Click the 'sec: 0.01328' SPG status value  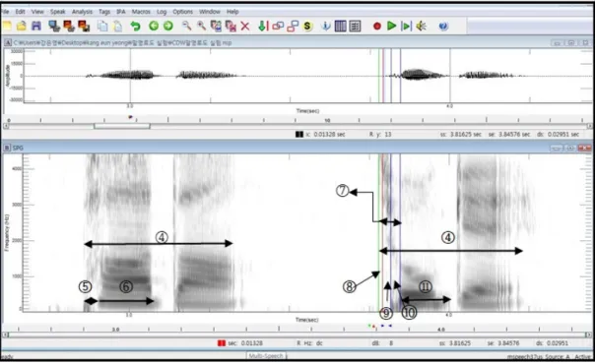(x=245, y=343)
